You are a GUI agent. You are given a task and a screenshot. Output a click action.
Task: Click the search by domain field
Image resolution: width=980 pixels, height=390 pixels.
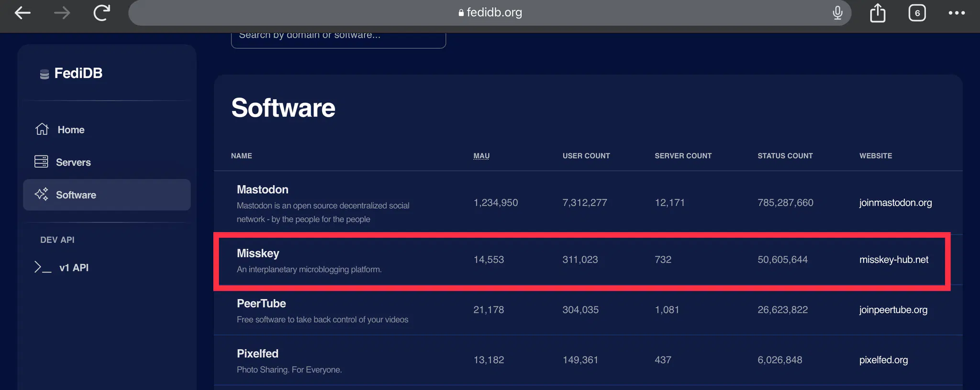(338, 37)
